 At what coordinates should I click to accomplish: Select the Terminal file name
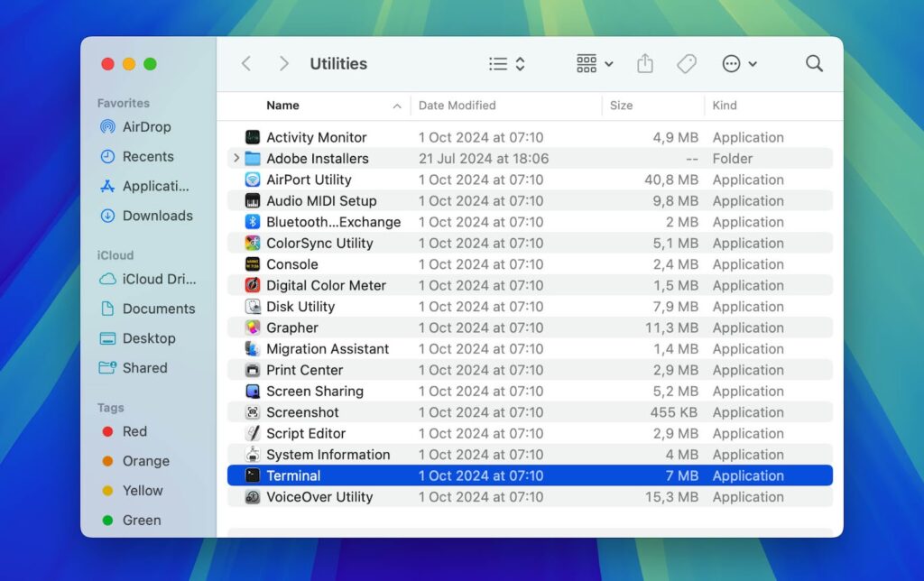tap(293, 475)
